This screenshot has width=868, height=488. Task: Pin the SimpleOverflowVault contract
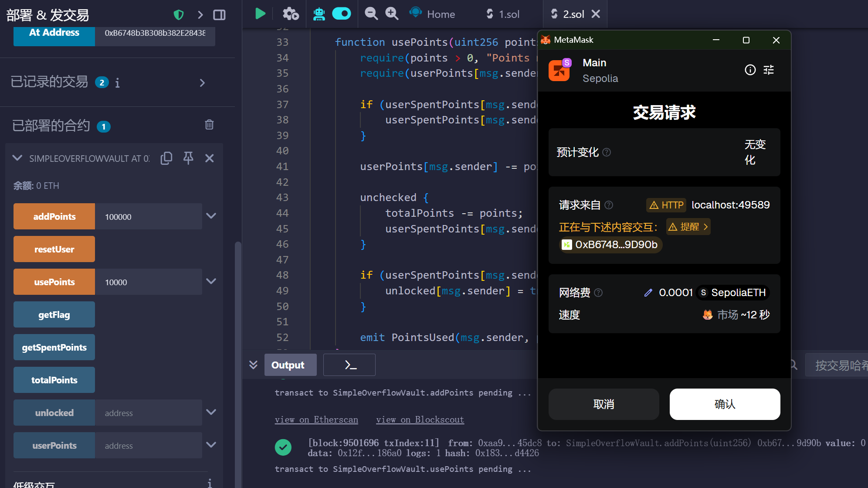tap(188, 158)
